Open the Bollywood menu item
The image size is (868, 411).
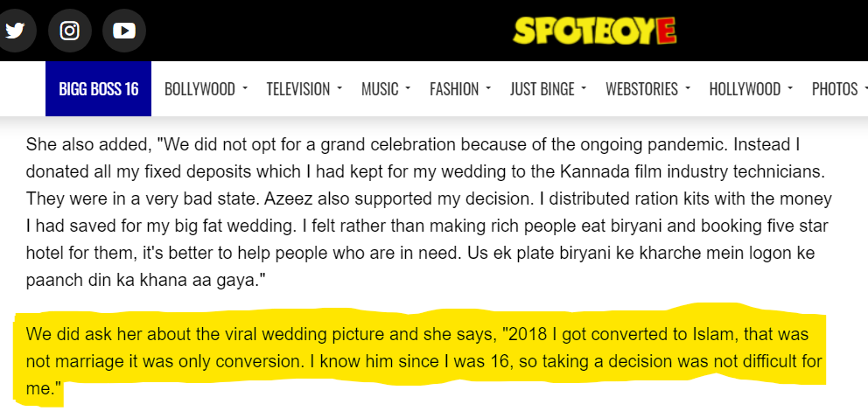click(199, 89)
